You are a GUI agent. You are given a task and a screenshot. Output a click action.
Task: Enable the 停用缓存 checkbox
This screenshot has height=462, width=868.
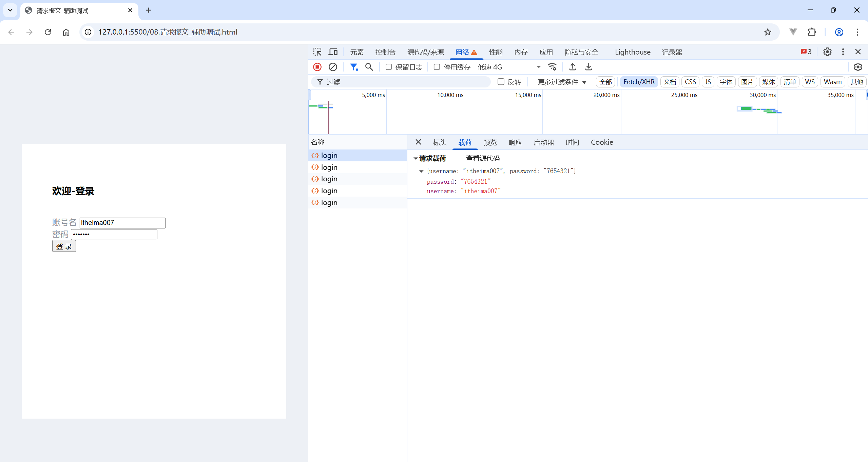pyautogui.click(x=437, y=67)
